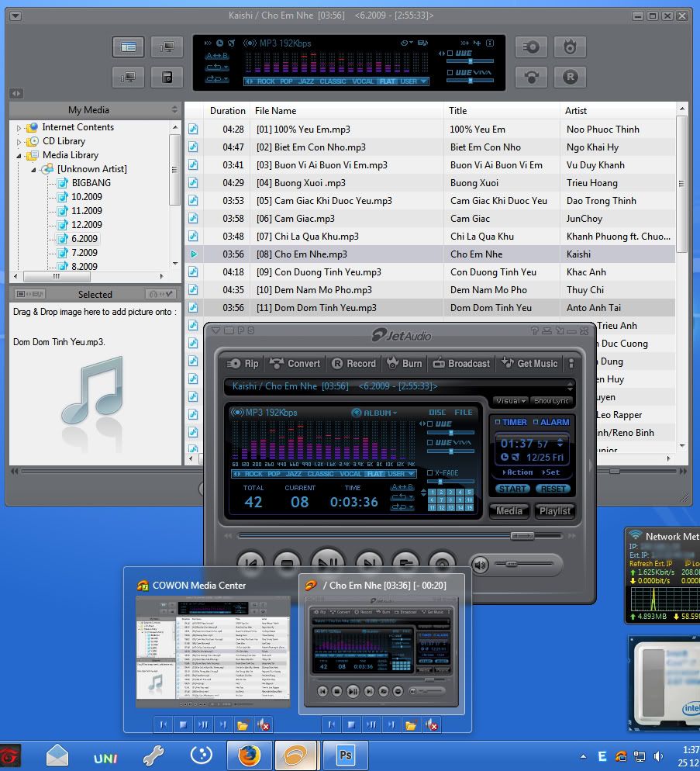
Task: Sort the list by Artist column header
Action: click(618, 111)
